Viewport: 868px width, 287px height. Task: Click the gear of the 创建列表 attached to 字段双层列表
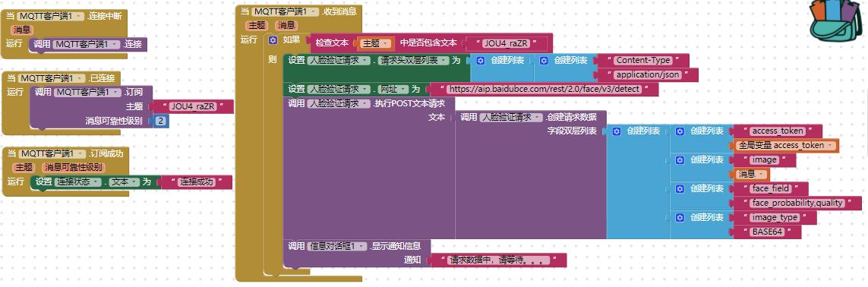coord(617,131)
